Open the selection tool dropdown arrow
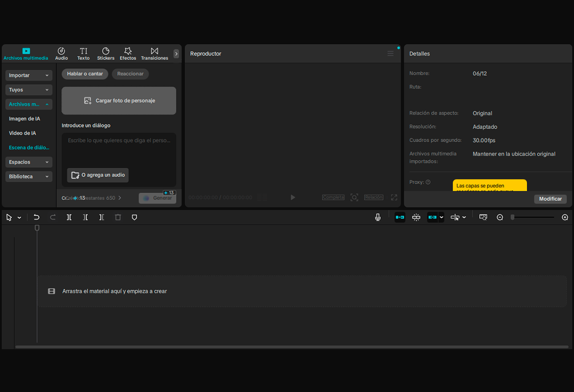 click(x=19, y=218)
